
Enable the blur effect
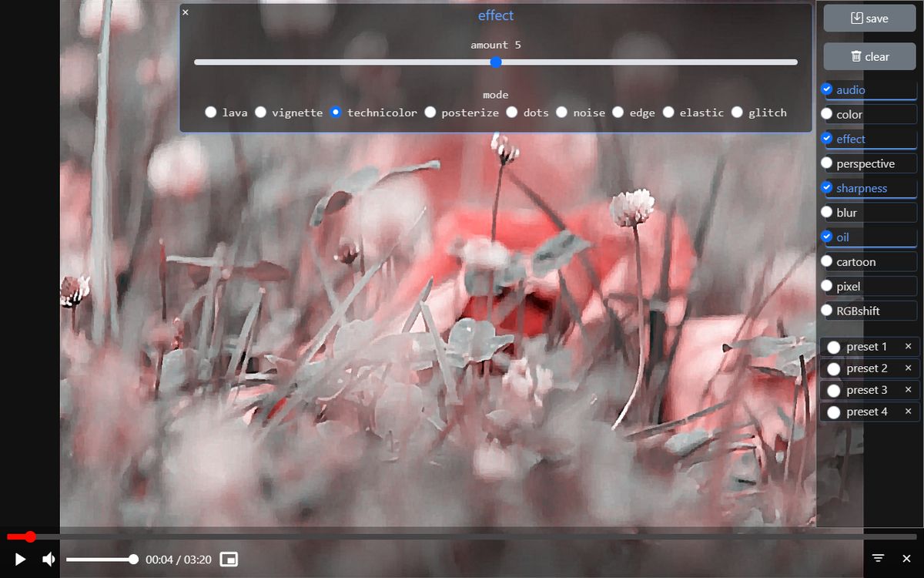click(827, 212)
